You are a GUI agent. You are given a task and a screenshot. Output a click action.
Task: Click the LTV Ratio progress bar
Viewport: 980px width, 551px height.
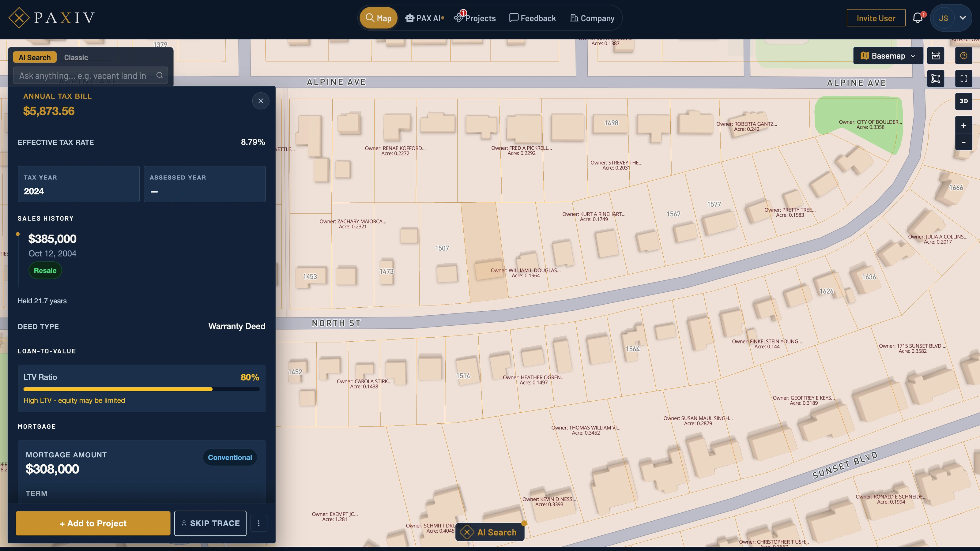(141, 389)
